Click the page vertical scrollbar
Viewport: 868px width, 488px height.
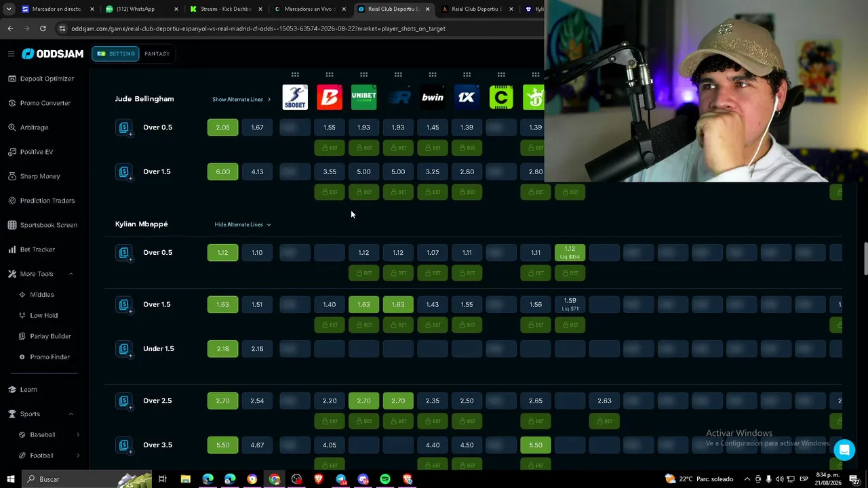pyautogui.click(x=865, y=258)
